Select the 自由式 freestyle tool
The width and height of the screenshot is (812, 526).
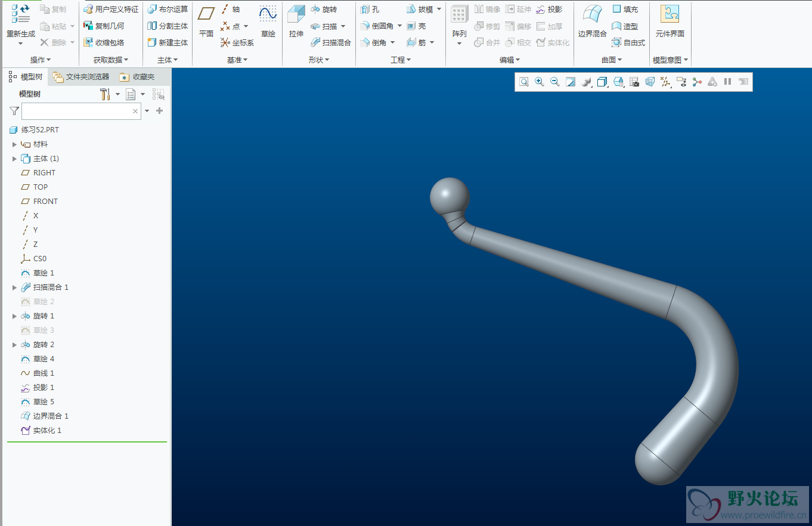pyautogui.click(x=628, y=43)
